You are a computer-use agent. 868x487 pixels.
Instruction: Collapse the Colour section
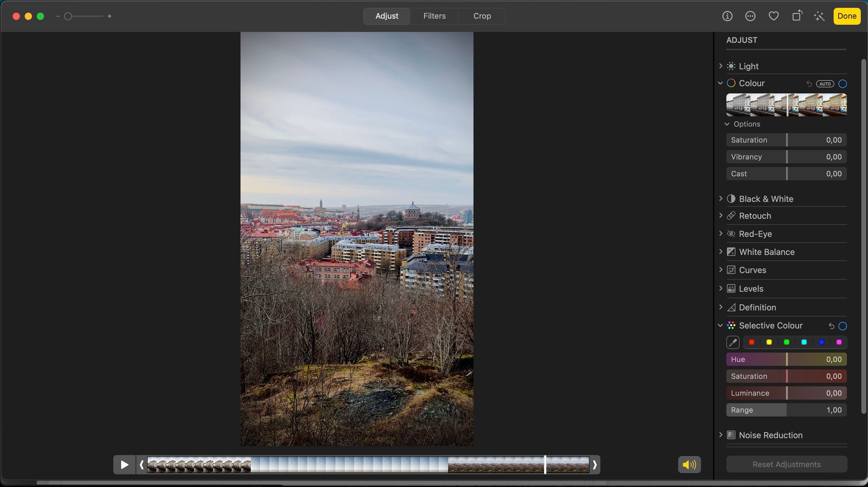(x=720, y=83)
